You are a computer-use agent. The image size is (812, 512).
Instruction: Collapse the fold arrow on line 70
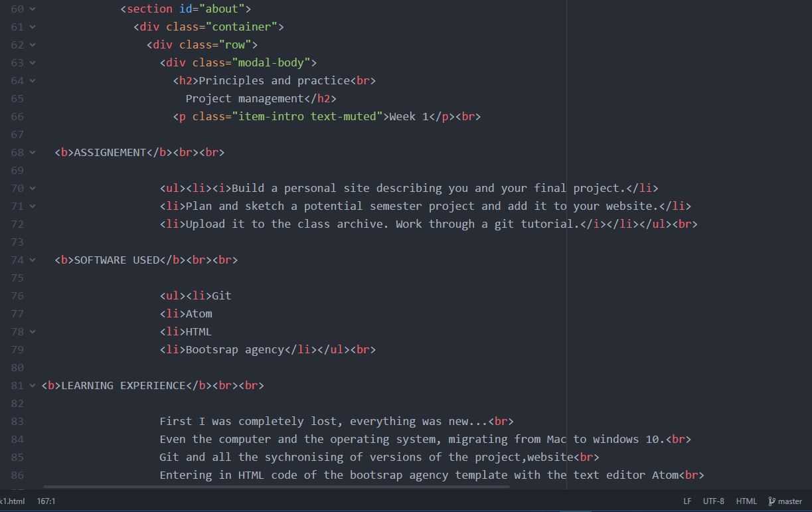(33, 189)
